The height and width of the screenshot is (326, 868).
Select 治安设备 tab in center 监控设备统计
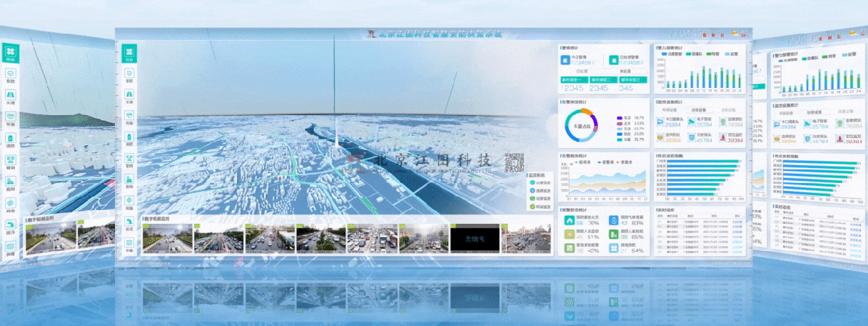698,110
